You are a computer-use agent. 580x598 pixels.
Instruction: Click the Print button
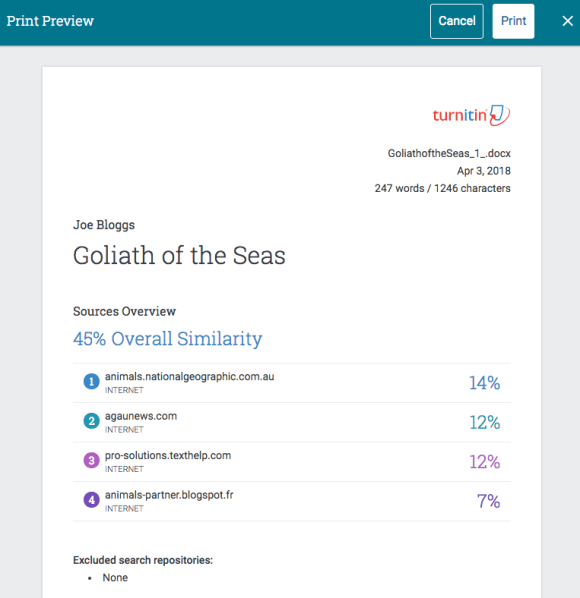[x=513, y=21]
